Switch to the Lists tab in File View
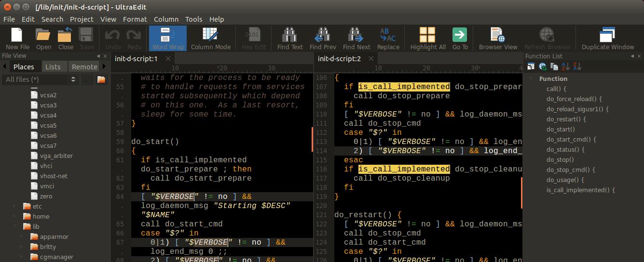644x262 pixels. click(53, 67)
